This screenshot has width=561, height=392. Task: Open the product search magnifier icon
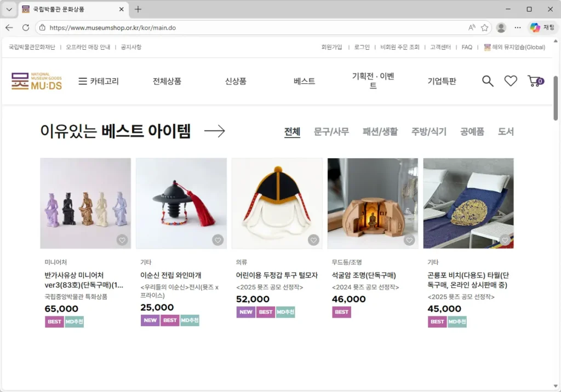click(488, 80)
